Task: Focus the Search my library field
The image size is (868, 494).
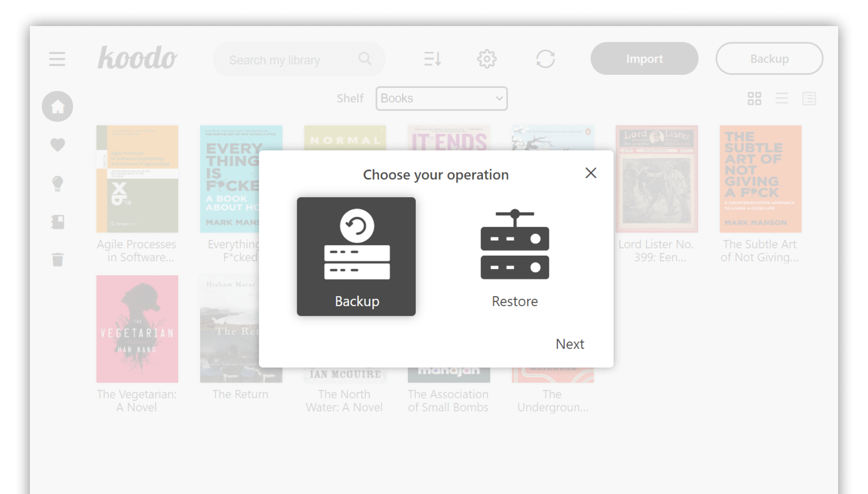Action: tap(299, 59)
